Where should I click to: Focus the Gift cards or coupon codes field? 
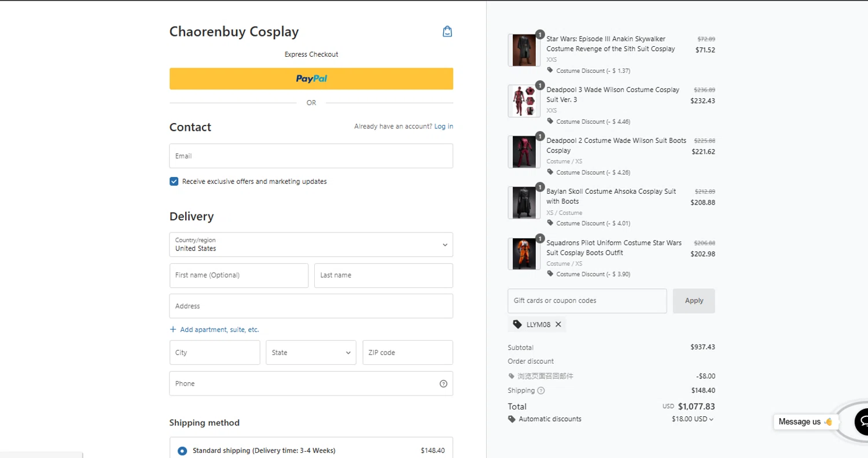(587, 301)
